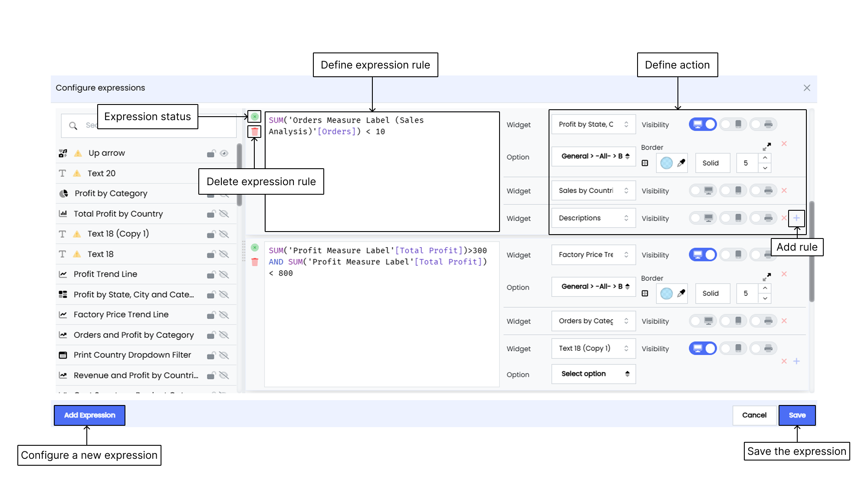The height and width of the screenshot is (503, 868).
Task: Open the Profit by State, C widget dropdown
Action: tap(593, 124)
